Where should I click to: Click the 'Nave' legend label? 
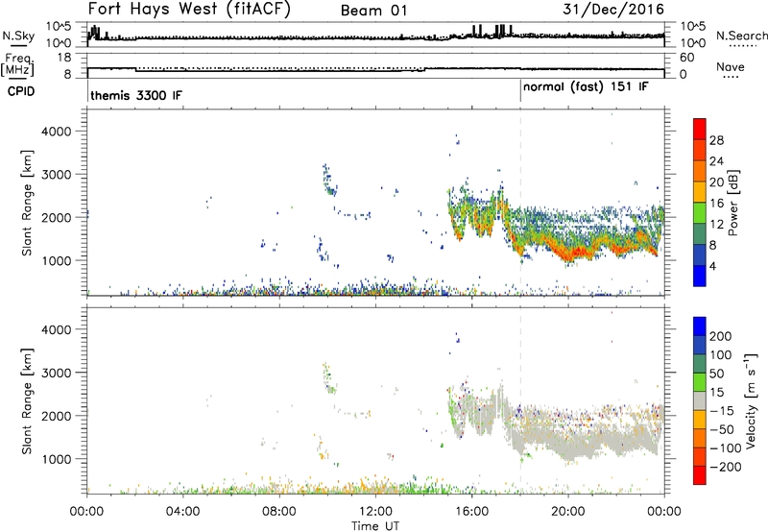pos(731,66)
